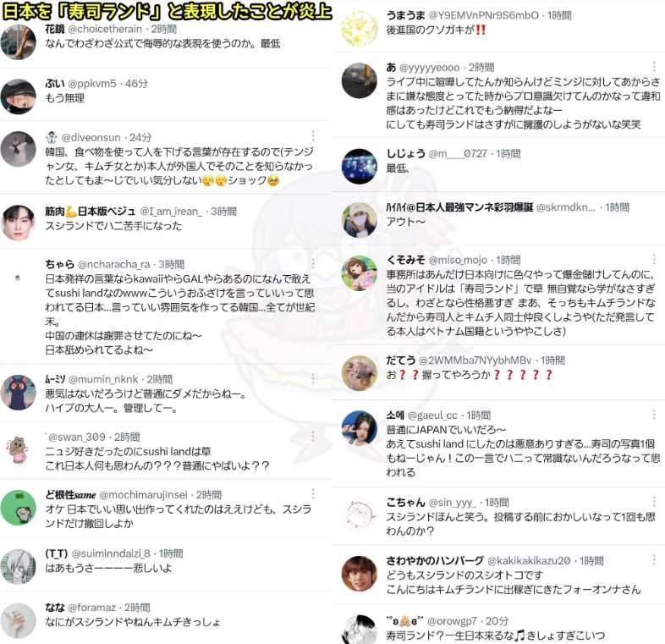Image resolution: width=665 pixels, height=644 pixels.
Task: Open the Sailor Moon cat avatar of @mumin_nknk
Action: pos(19,392)
